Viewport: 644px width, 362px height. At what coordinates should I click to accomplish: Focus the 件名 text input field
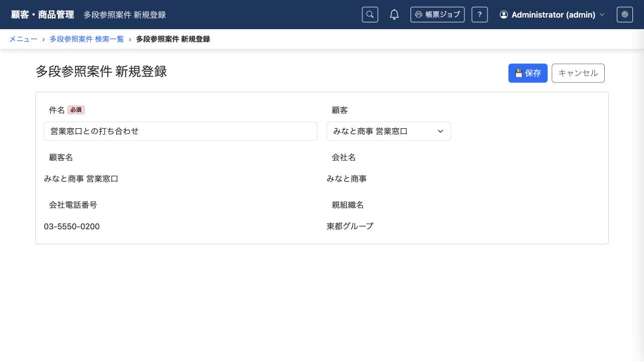coord(181,131)
